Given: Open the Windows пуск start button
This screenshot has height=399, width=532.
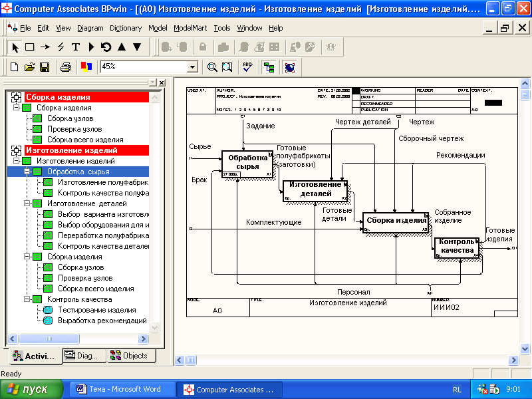Looking at the screenshot, I should coord(31,389).
